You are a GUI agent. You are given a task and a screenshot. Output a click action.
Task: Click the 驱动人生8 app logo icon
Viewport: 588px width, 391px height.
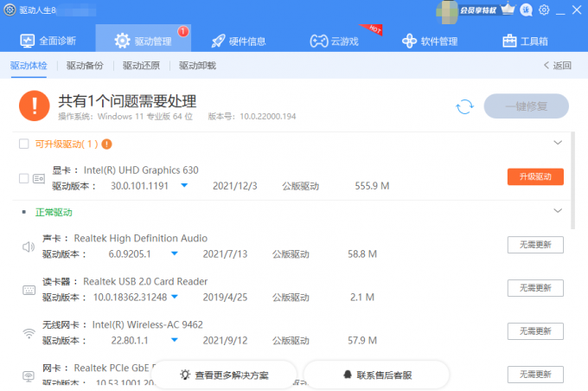10,10
